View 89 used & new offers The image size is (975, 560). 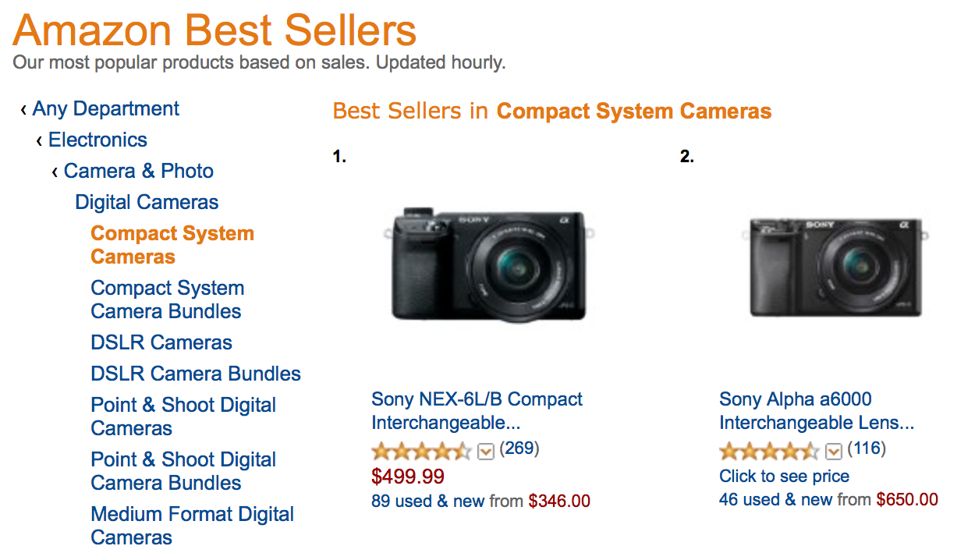pyautogui.click(x=428, y=502)
